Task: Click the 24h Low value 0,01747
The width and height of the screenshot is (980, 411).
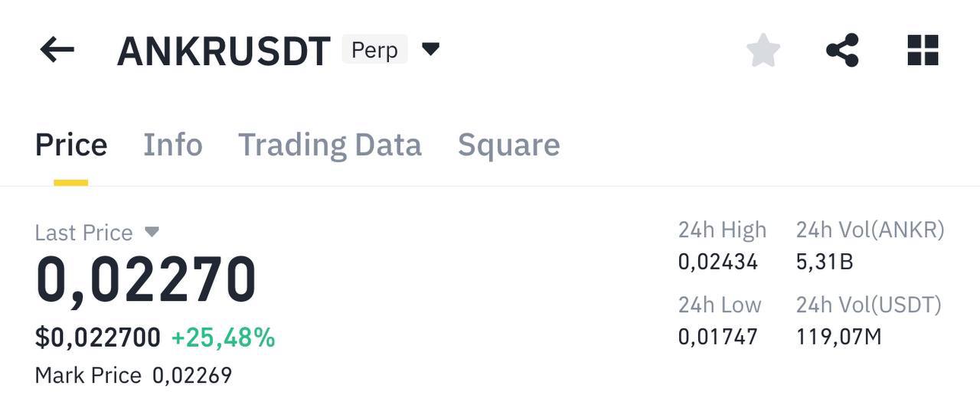Action: [x=718, y=337]
